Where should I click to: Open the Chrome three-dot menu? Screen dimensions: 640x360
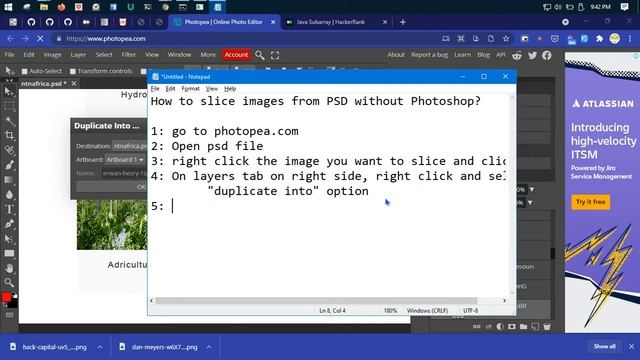(x=630, y=38)
